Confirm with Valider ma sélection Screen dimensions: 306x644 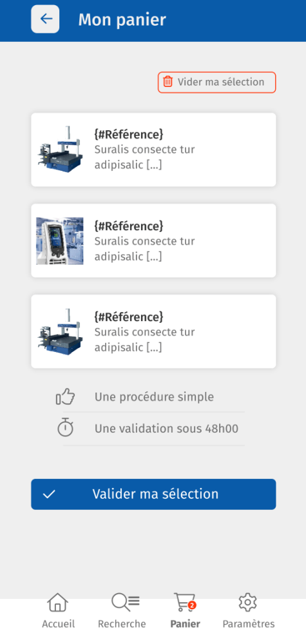click(x=153, y=494)
